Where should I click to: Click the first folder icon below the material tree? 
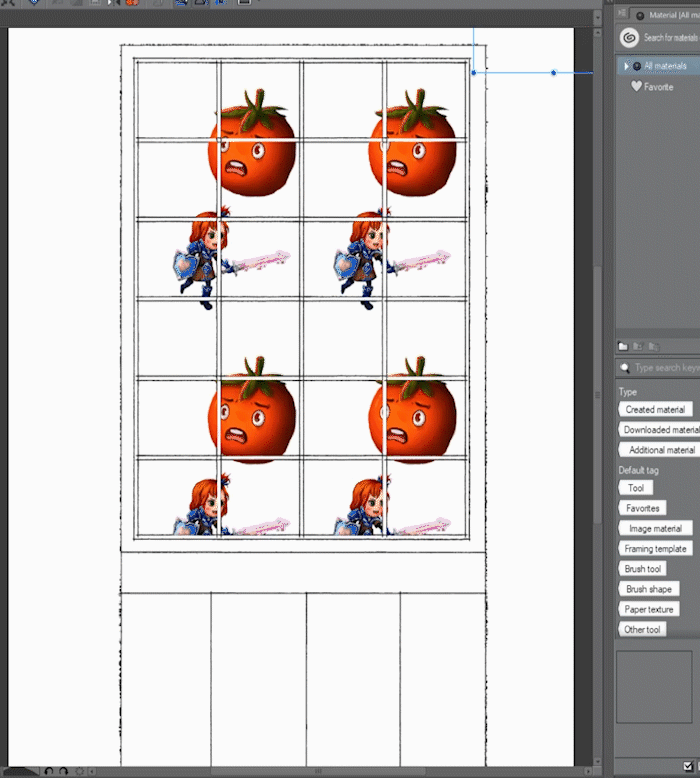(623, 346)
